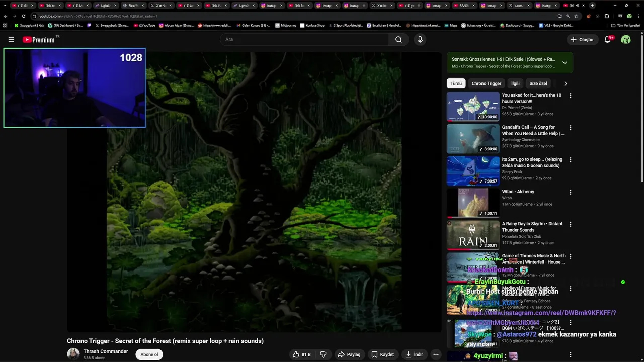
Task: Open the bookmarks bar apps grid icon
Action: point(6,25)
